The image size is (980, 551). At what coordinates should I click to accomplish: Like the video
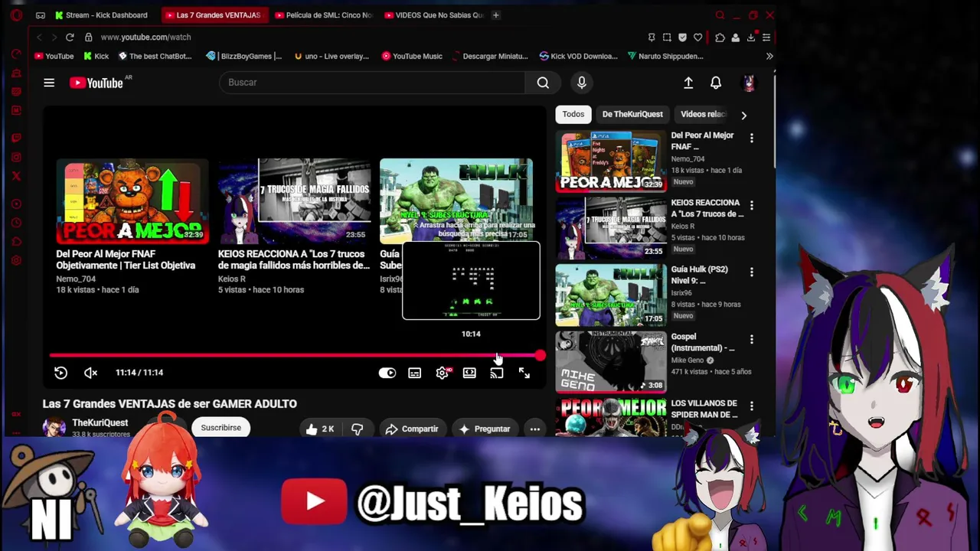click(320, 429)
